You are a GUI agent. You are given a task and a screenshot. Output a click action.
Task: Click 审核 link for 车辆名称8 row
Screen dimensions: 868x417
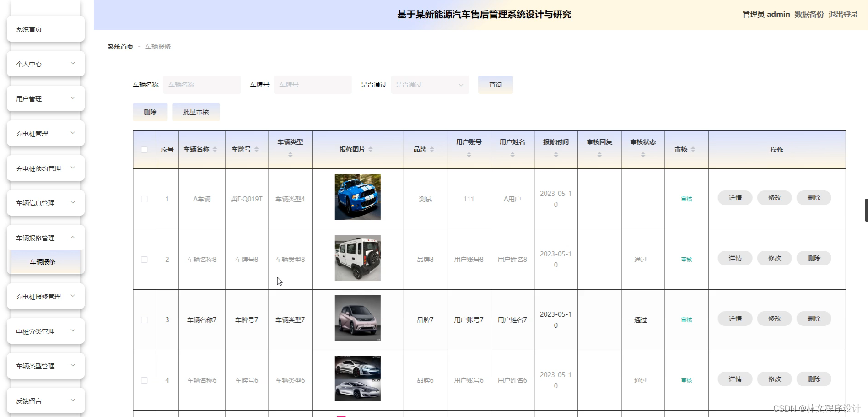686,260
